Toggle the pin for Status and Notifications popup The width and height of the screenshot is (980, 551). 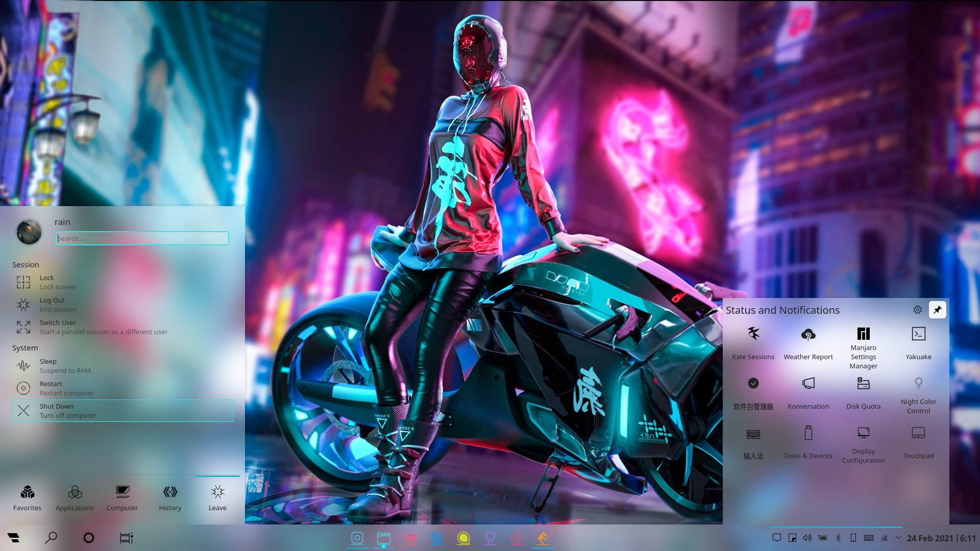pos(938,310)
